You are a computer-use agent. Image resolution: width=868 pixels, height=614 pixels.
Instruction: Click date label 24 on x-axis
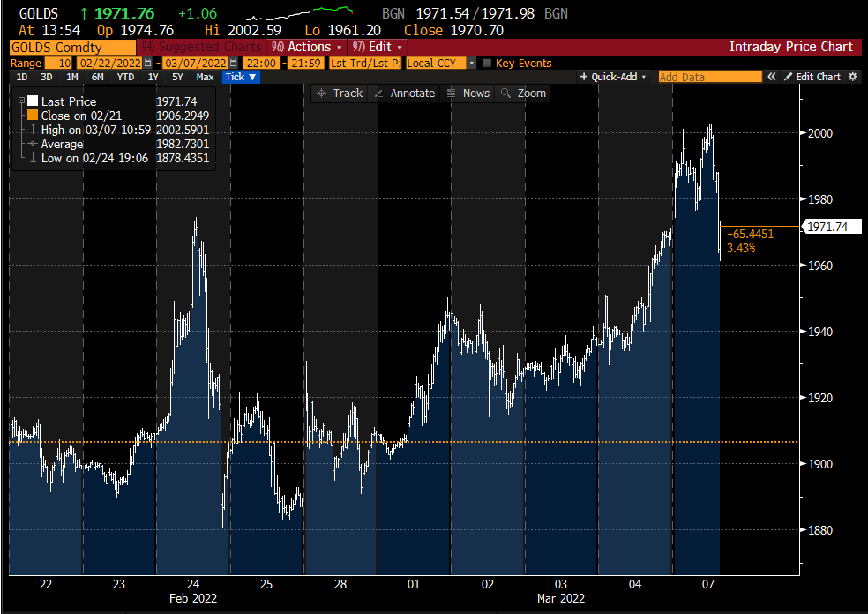[x=192, y=584]
